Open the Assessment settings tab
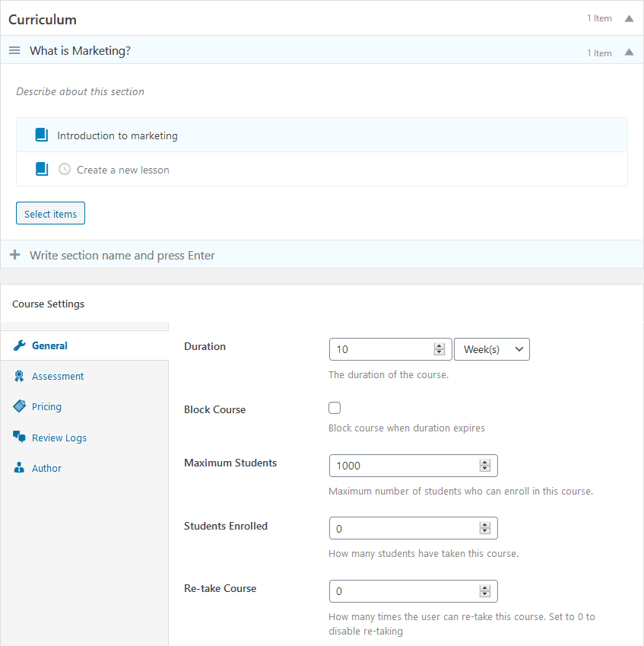This screenshot has width=644, height=646. (x=58, y=376)
